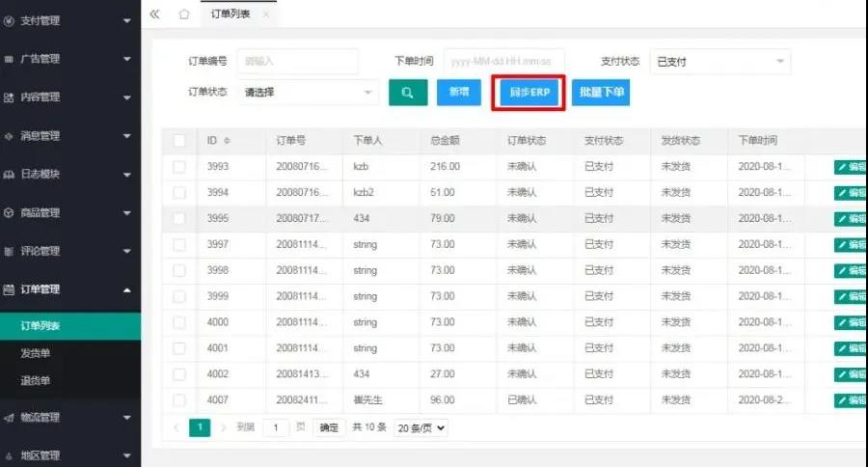
Task: Click the jump-to-page number input
Action: pos(276,427)
